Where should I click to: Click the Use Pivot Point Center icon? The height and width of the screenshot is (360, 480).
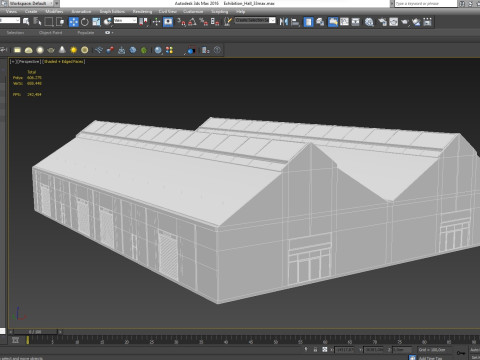144,22
